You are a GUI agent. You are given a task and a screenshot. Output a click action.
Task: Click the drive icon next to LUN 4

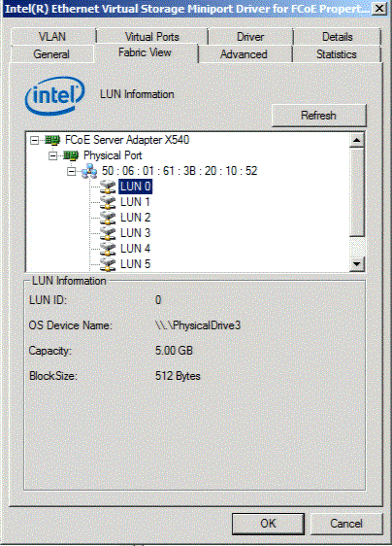tap(108, 249)
